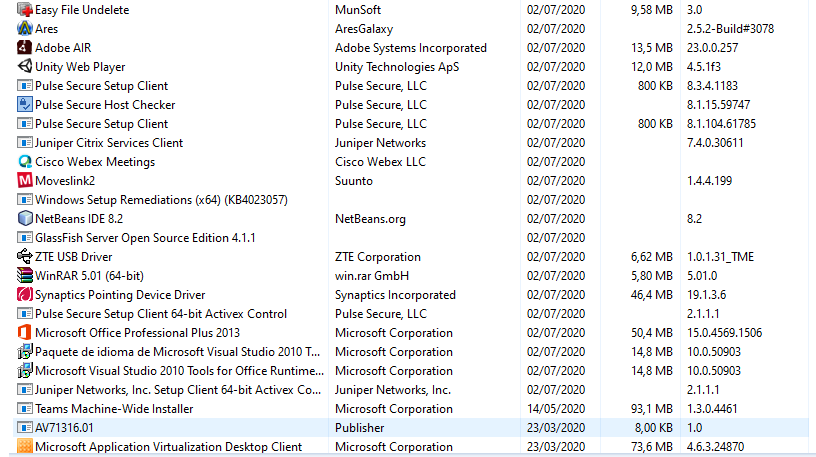This screenshot has width=816, height=457.
Task: Choose Windows Setup Remediations (x64) (KB4023057)
Action: 161,200
